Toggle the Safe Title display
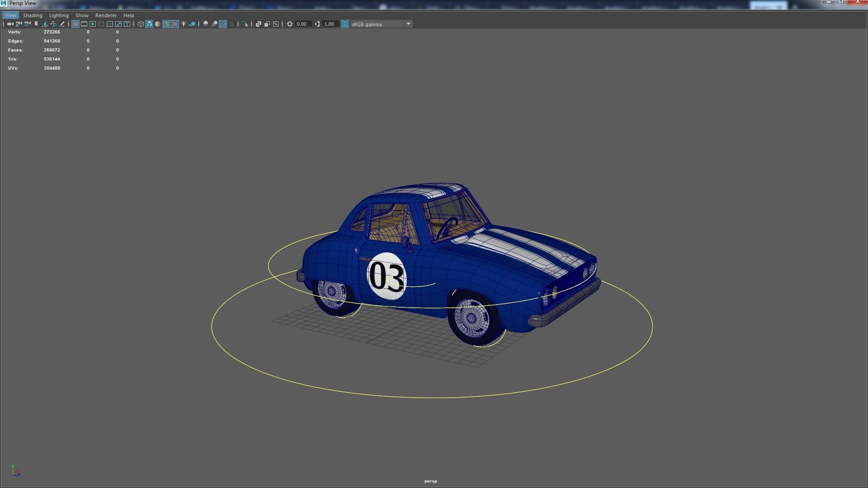 [127, 24]
